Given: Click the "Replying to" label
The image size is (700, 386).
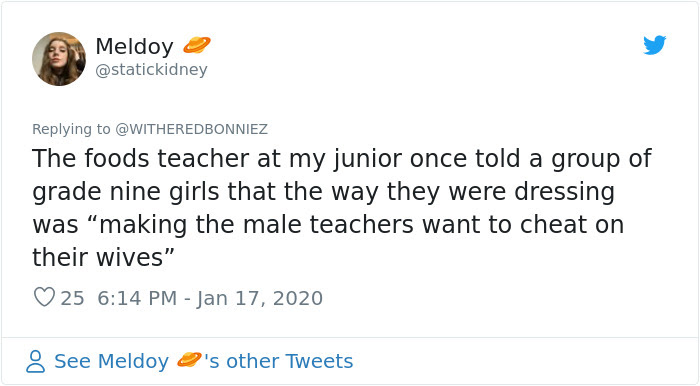Looking at the screenshot, I should coord(71,129).
